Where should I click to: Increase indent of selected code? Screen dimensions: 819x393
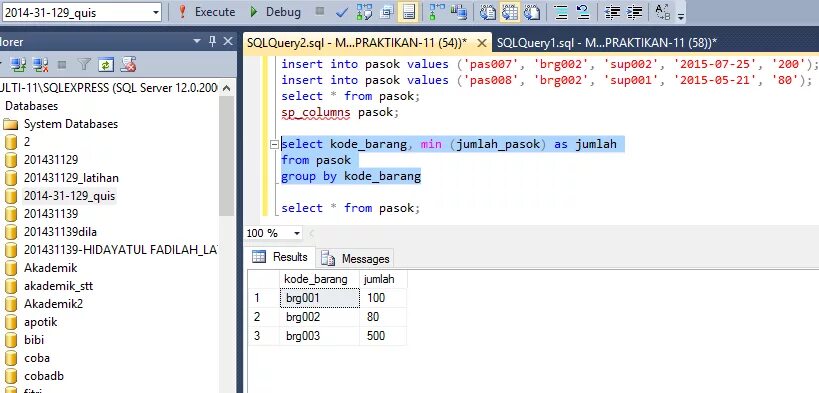pyautogui.click(x=634, y=12)
